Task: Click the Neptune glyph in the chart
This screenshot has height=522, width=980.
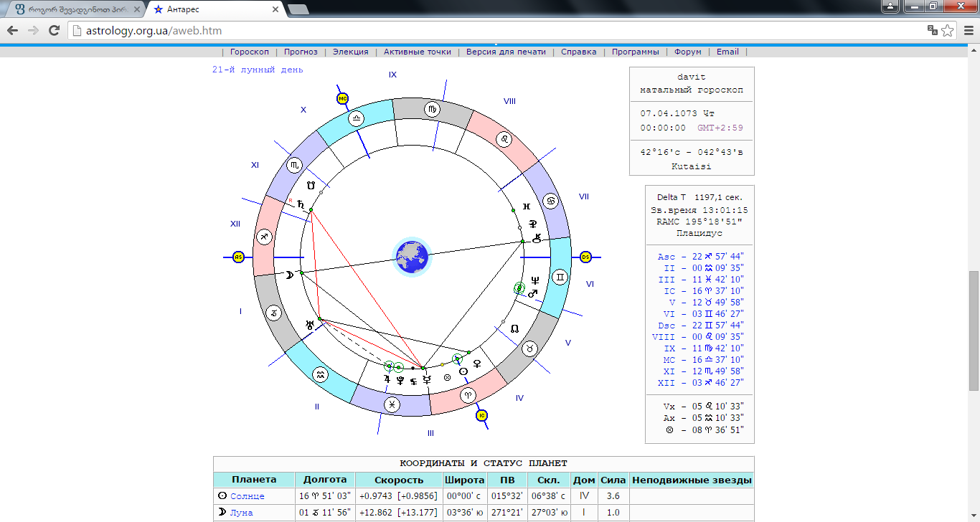Action: 534,280
